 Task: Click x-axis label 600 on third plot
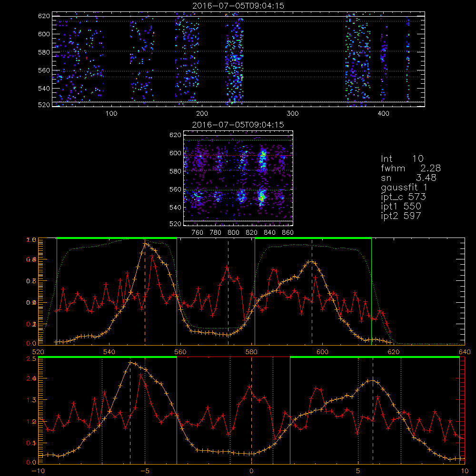322,352
